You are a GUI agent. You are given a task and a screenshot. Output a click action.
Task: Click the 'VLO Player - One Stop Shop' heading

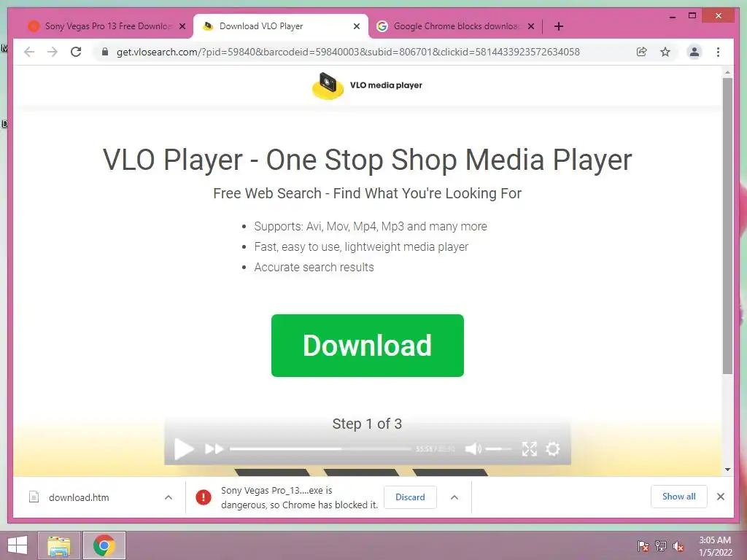coord(368,160)
